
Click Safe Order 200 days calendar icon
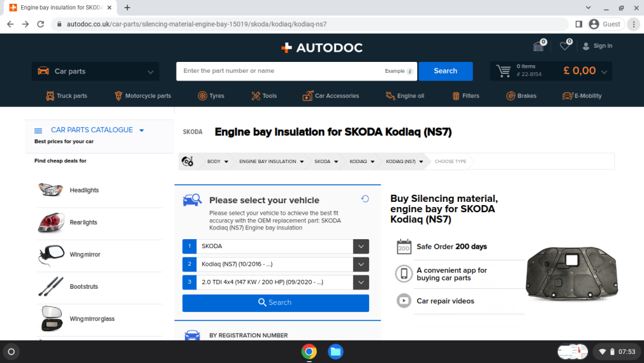point(404,247)
